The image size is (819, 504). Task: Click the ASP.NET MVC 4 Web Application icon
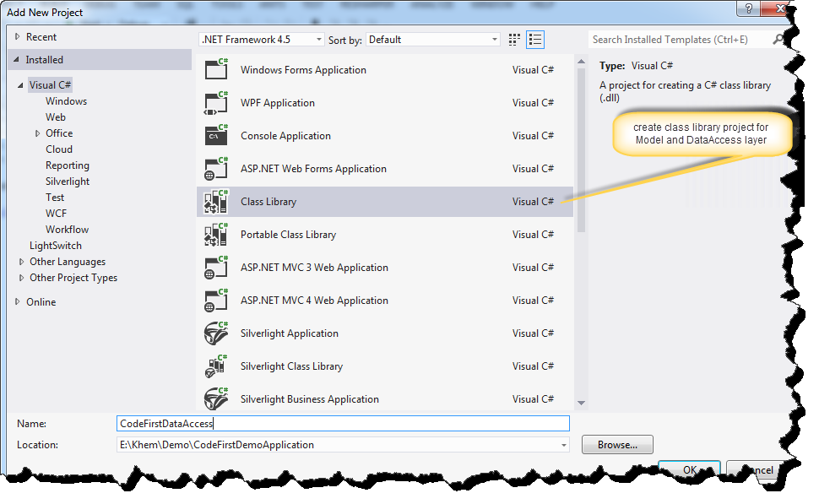(216, 301)
